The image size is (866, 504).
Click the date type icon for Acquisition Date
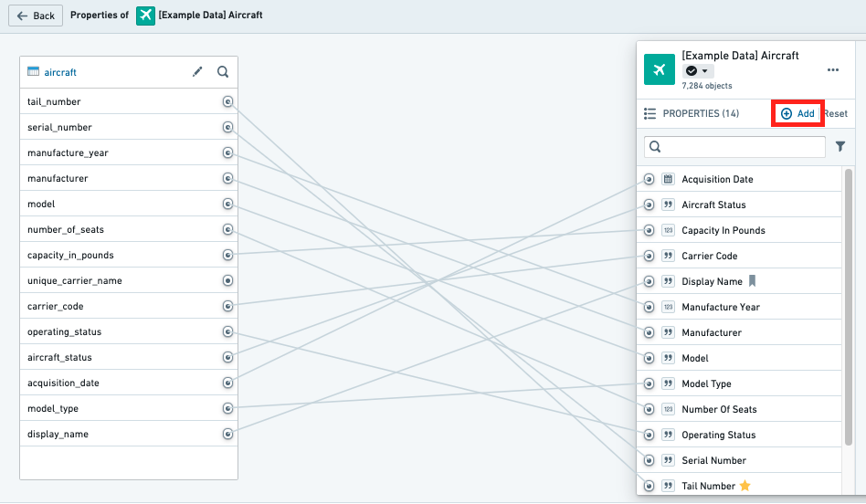tap(669, 179)
